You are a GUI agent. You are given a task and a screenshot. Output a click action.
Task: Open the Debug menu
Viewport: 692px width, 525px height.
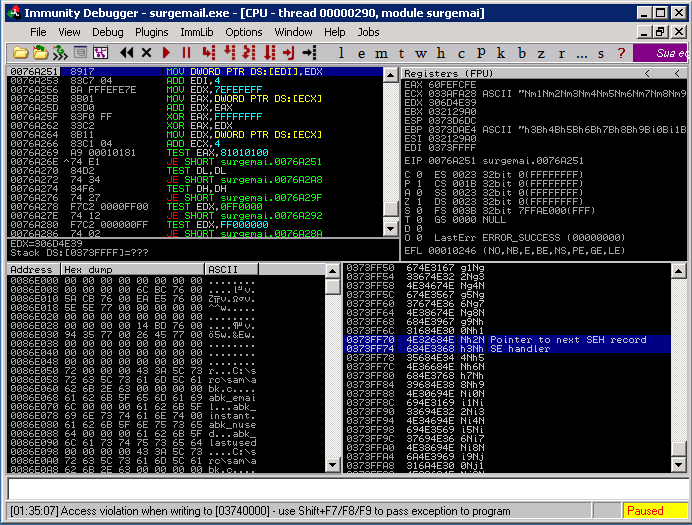point(108,32)
